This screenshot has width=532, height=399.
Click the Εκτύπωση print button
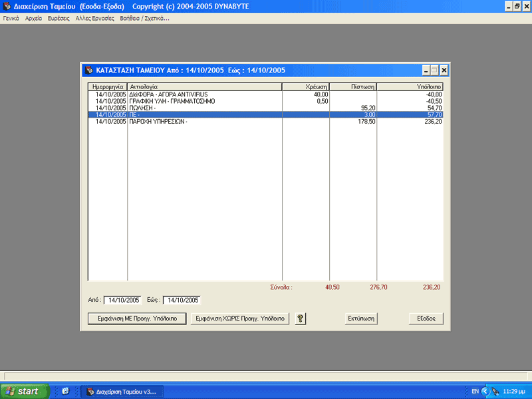click(x=361, y=319)
